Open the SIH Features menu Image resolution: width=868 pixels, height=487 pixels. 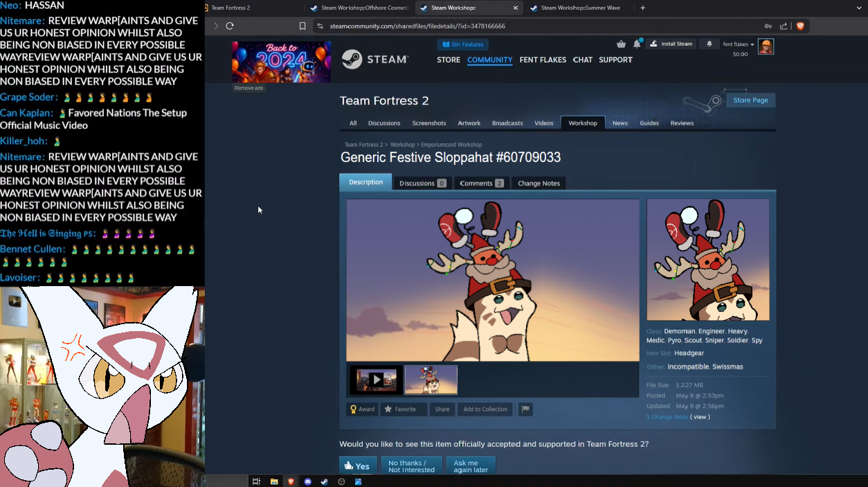[462, 44]
